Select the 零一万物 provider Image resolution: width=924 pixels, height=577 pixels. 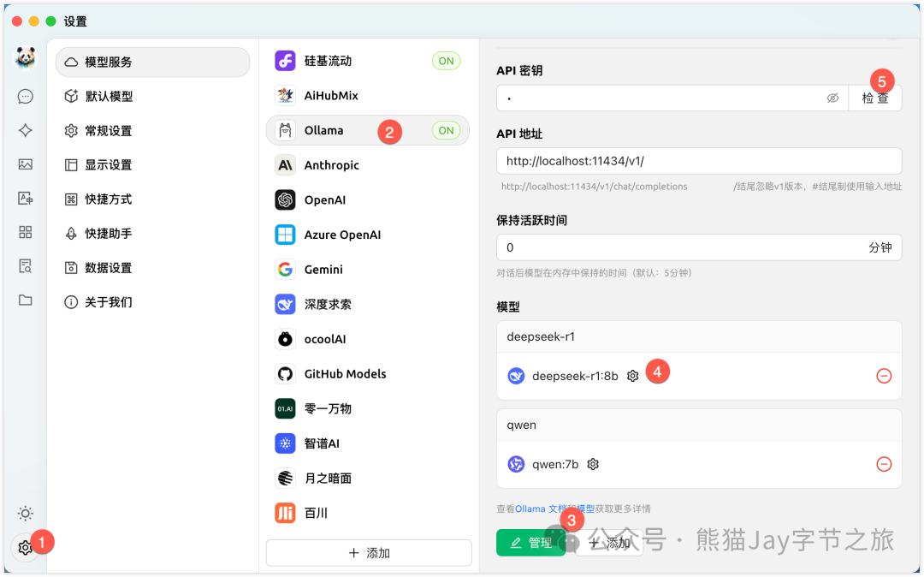368,408
